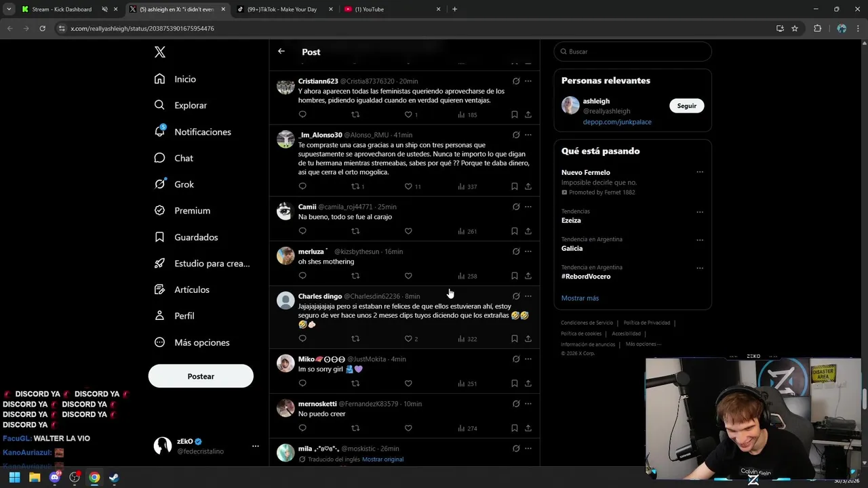
Task: View analytics of Miko's reply
Action: click(x=467, y=384)
